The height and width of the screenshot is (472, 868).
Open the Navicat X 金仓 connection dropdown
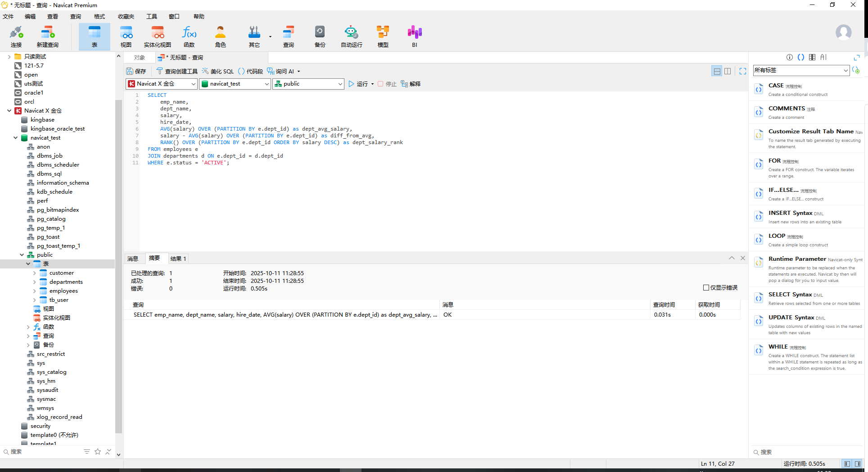point(162,84)
